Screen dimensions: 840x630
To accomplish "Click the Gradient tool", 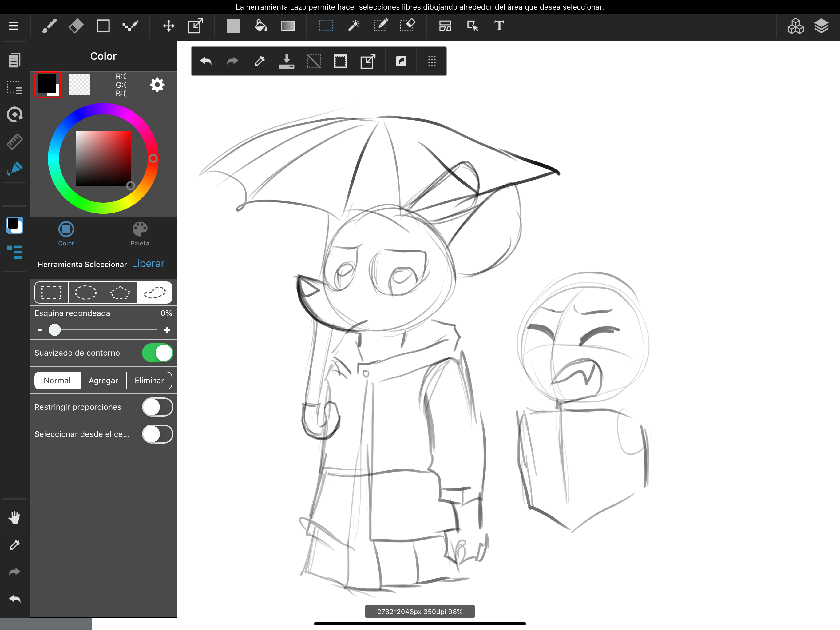I will 288,26.
